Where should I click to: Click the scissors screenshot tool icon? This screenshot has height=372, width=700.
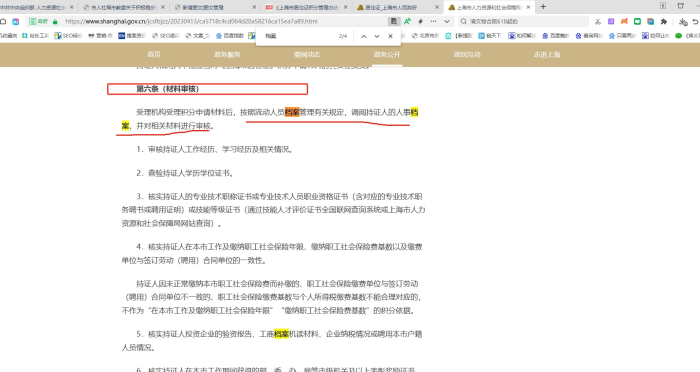[598, 21]
